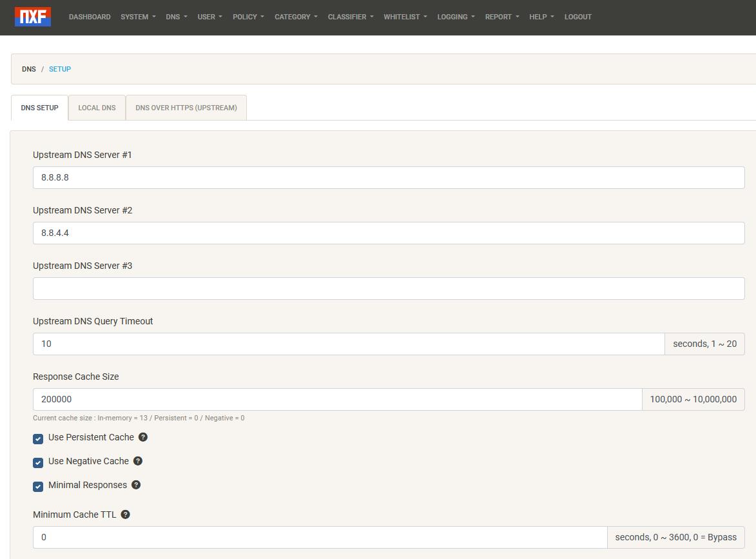The height and width of the screenshot is (559, 756).
Task: Open help tooltip for Use Negative Cache
Action: point(138,460)
